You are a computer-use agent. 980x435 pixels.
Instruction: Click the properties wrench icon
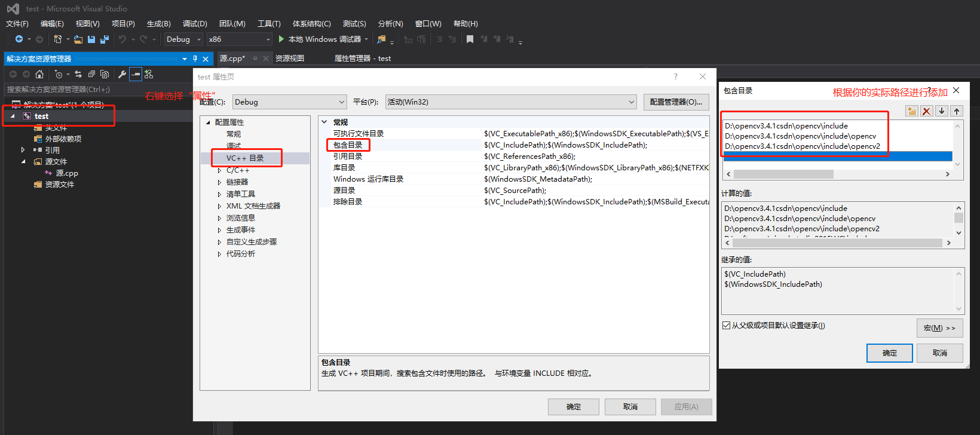[122, 74]
